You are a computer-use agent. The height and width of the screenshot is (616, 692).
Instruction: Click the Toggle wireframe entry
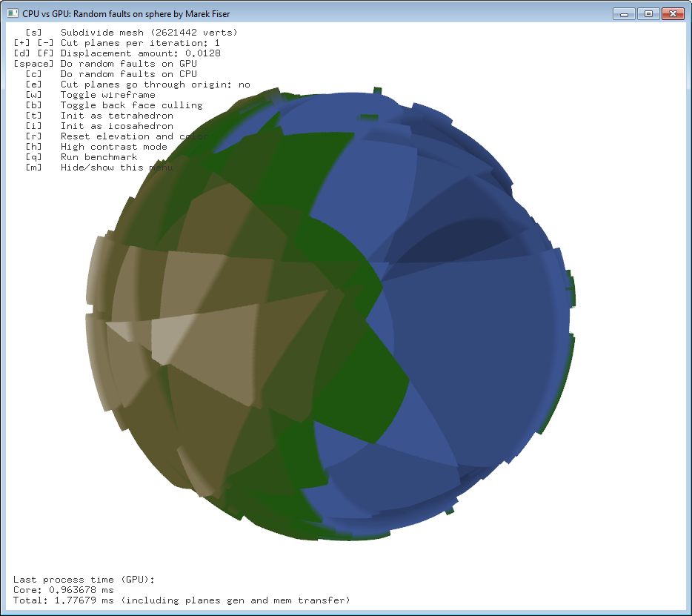[x=107, y=95]
